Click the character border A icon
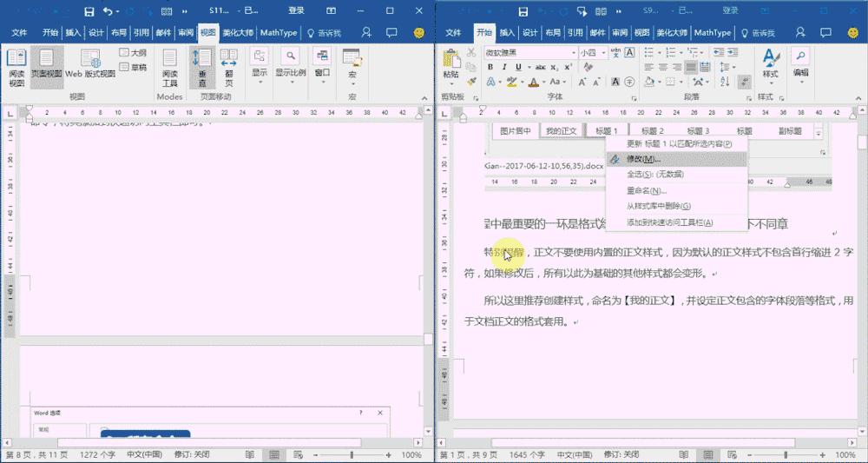This screenshot has width=868, height=463. [x=629, y=53]
